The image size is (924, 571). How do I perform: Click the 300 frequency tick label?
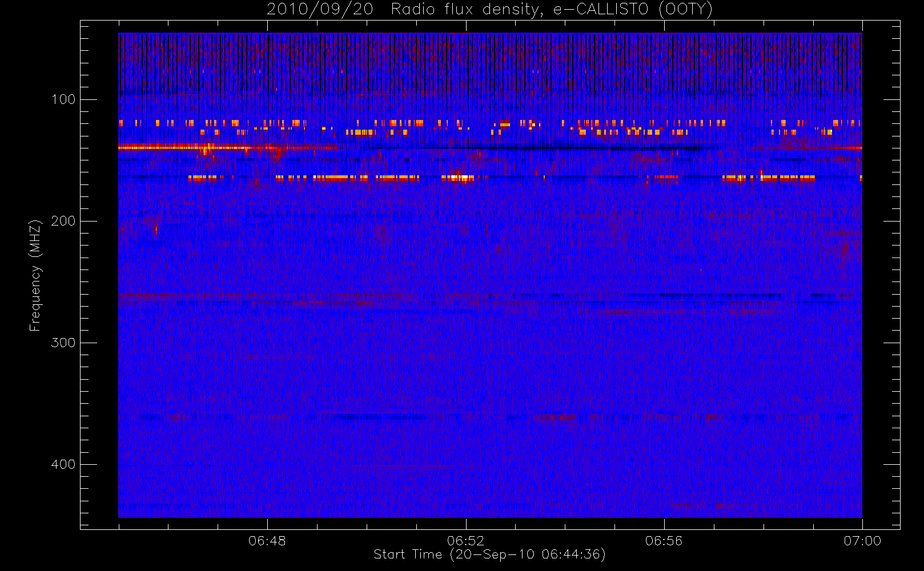click(x=63, y=343)
